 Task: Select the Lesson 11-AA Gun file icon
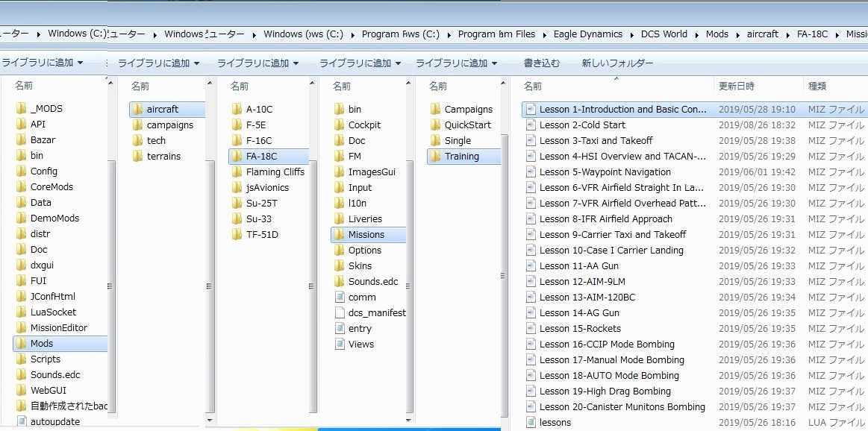click(531, 265)
